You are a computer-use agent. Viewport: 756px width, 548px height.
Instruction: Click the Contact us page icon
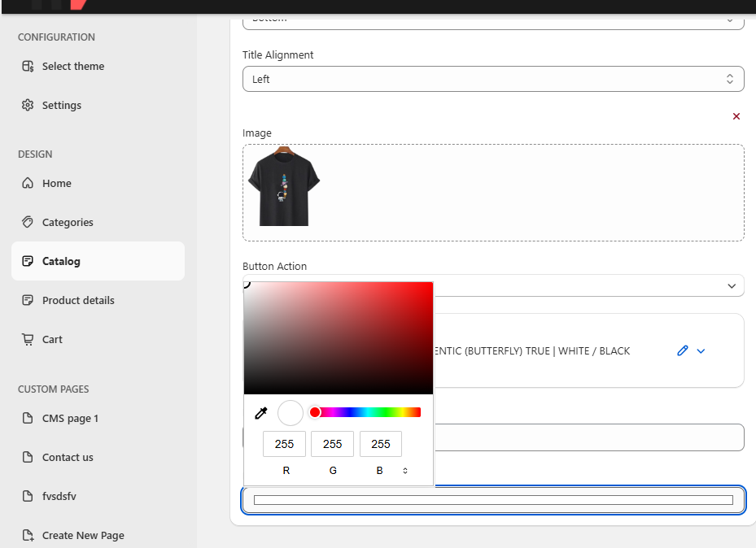coord(28,457)
